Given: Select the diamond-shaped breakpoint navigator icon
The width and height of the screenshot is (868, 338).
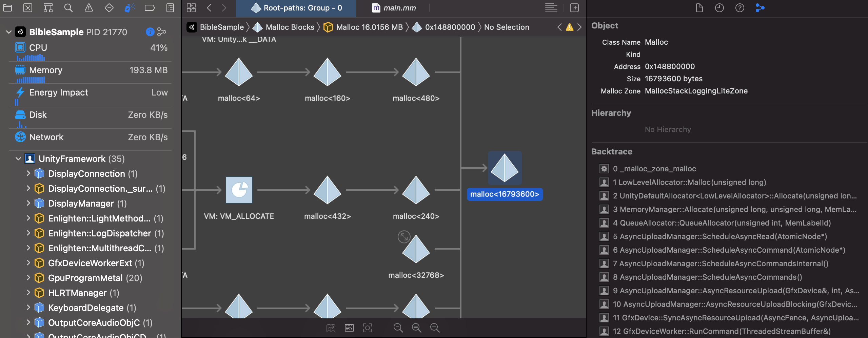Looking at the screenshot, I should [x=109, y=7].
